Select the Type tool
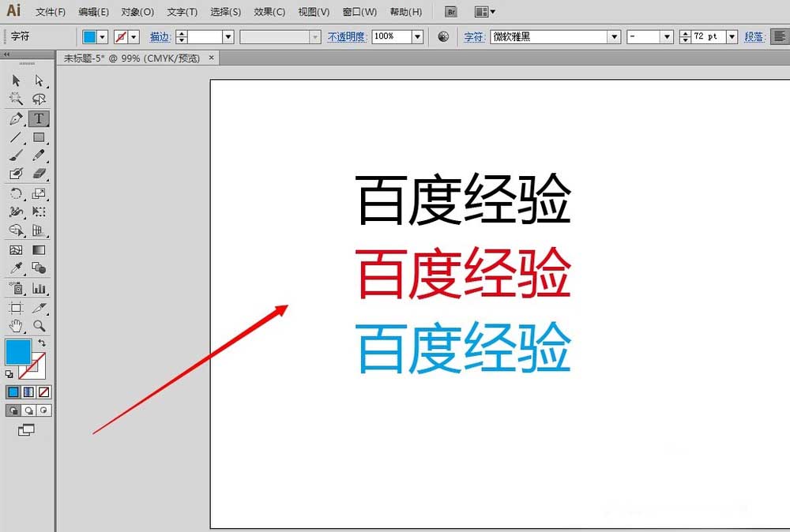Viewport: 790px width, 532px height. (x=39, y=118)
